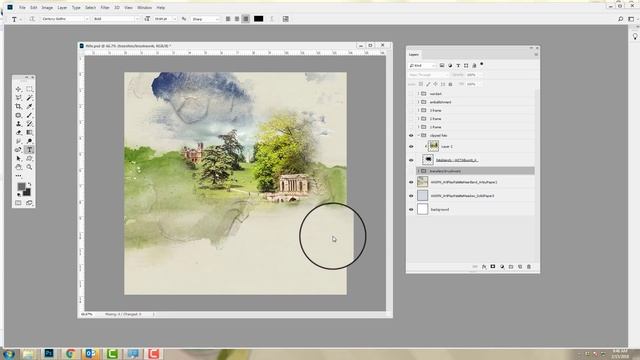
Task: Show the wordart group
Action: click(411, 93)
